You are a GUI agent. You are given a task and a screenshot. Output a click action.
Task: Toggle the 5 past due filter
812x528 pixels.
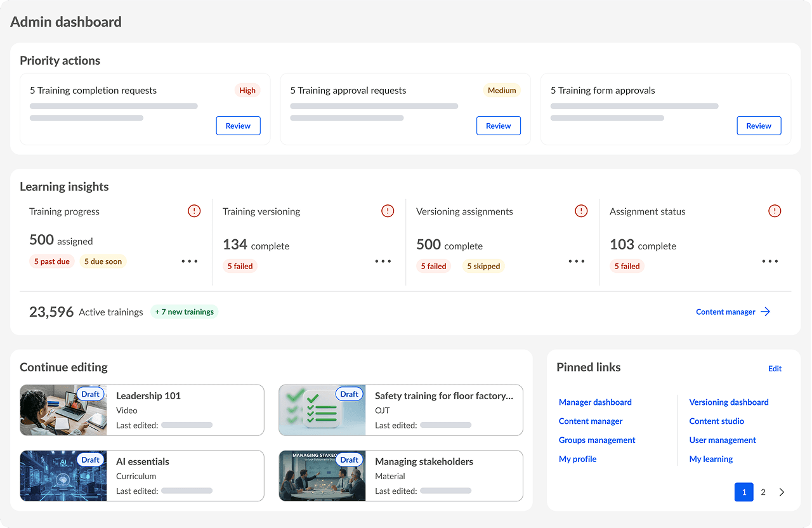(x=51, y=261)
